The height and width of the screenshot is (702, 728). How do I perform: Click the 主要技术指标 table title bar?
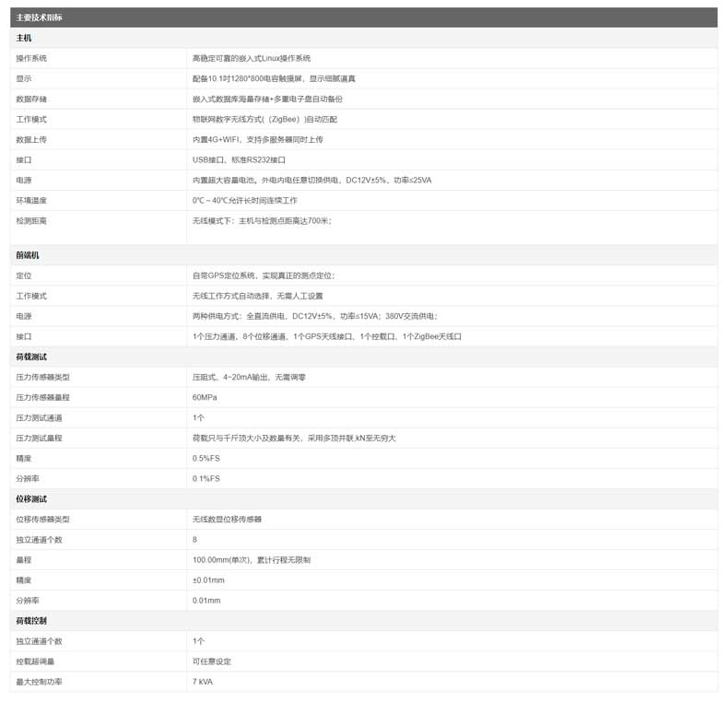point(363,18)
